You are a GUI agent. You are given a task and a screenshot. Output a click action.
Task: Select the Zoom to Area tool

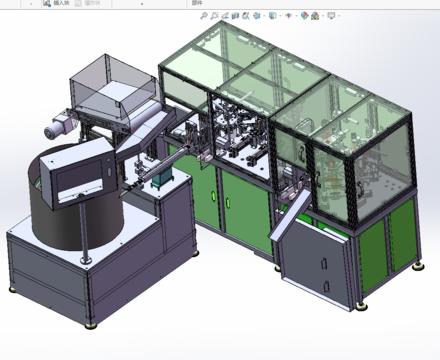[x=214, y=15]
